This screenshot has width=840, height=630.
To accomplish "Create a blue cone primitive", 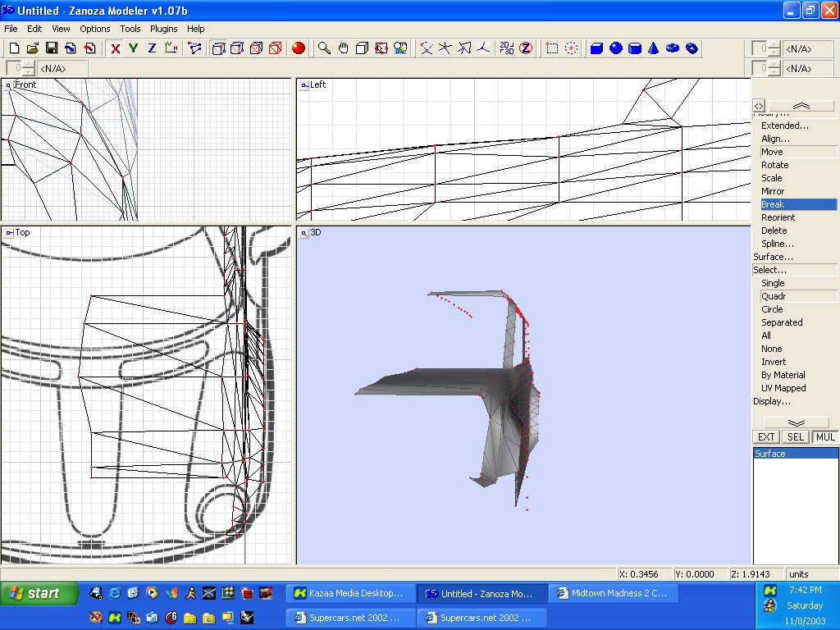I will point(654,48).
